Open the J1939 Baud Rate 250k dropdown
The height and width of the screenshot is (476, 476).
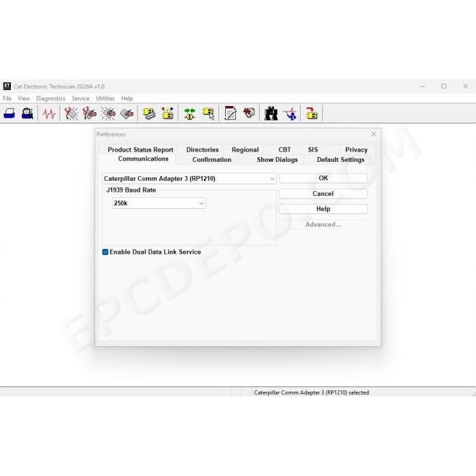coord(158,203)
